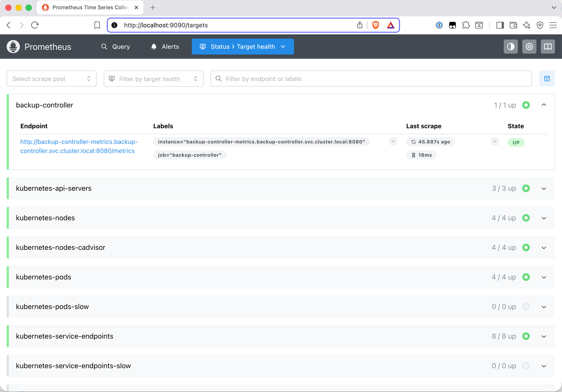Click the Prometheus flame logo
562x392 pixels.
[x=13, y=47]
